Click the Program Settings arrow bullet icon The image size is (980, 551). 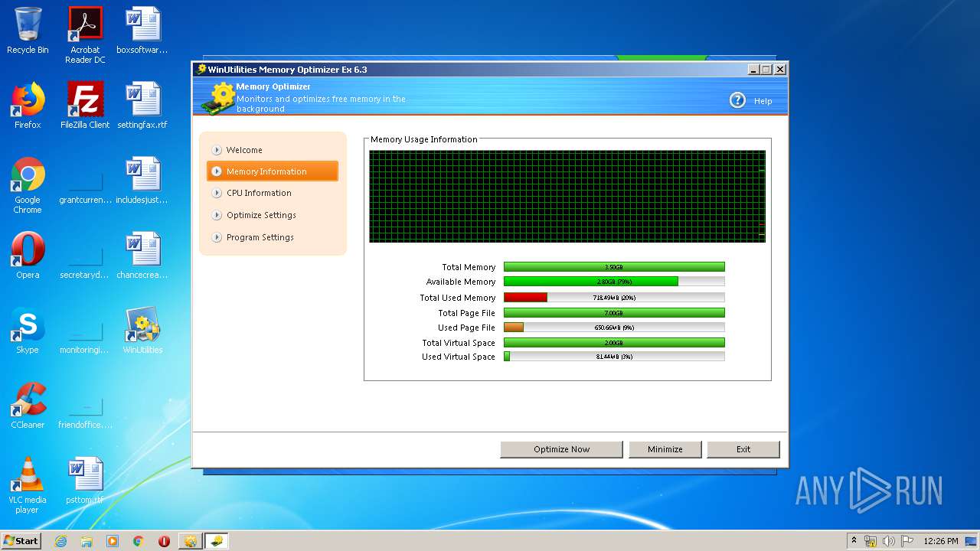pos(217,237)
